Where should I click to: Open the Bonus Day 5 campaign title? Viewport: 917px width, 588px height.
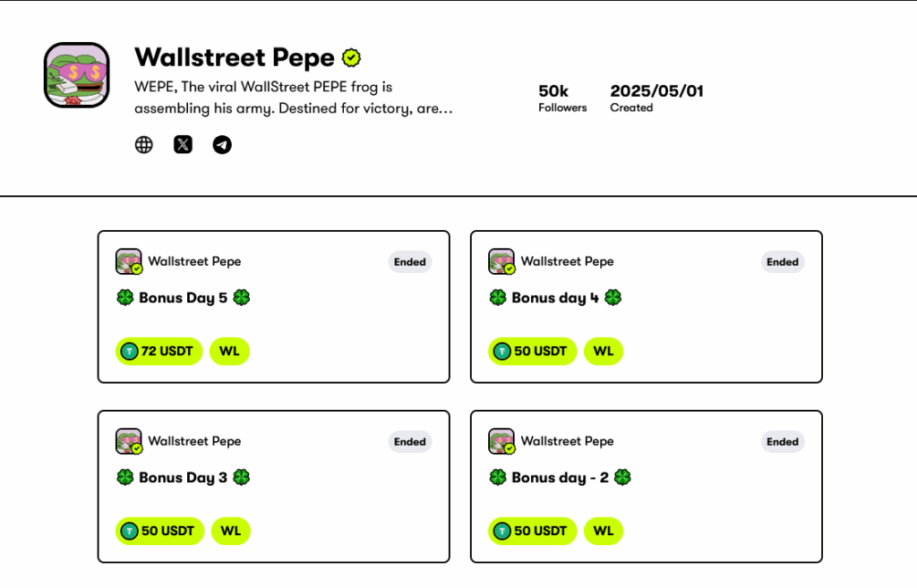(x=184, y=298)
